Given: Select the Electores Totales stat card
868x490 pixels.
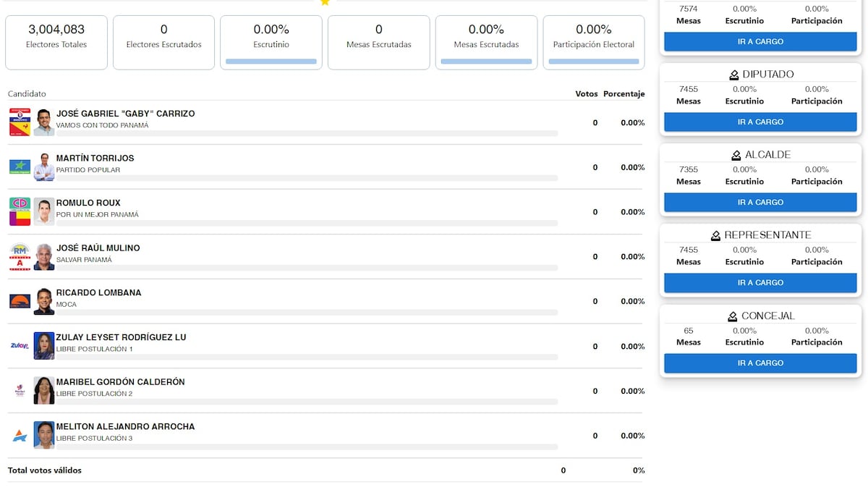Looking at the screenshot, I should click(x=56, y=43).
